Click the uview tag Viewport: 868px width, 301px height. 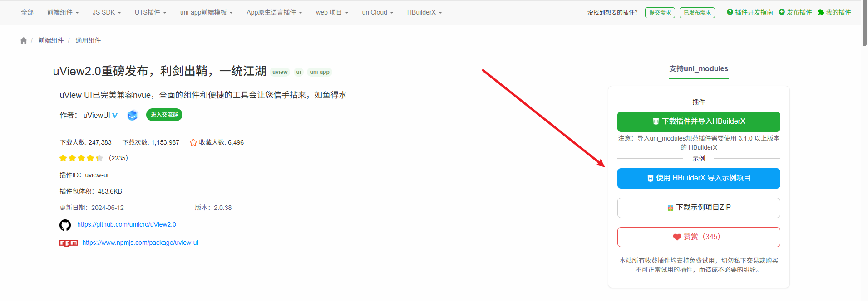click(x=280, y=72)
